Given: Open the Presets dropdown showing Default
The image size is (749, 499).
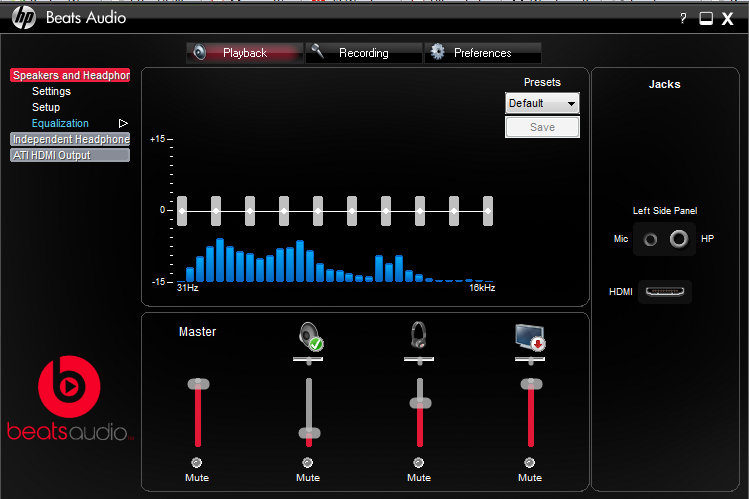Looking at the screenshot, I should (x=542, y=103).
